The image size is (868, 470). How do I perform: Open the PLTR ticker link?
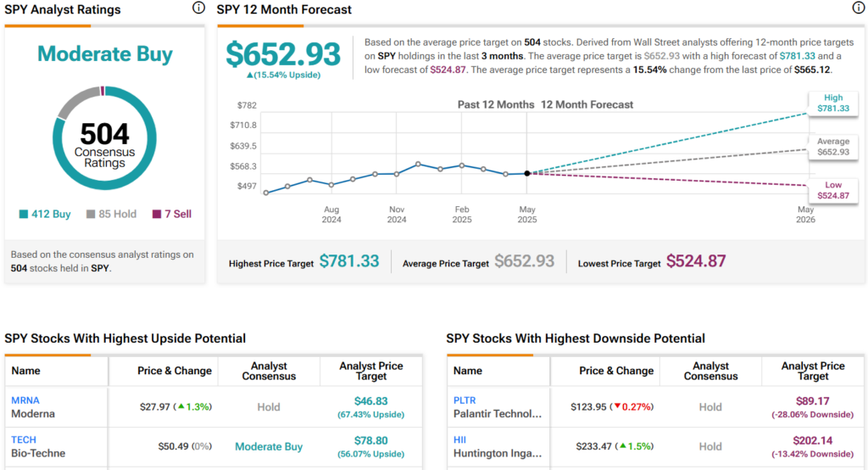tap(465, 400)
